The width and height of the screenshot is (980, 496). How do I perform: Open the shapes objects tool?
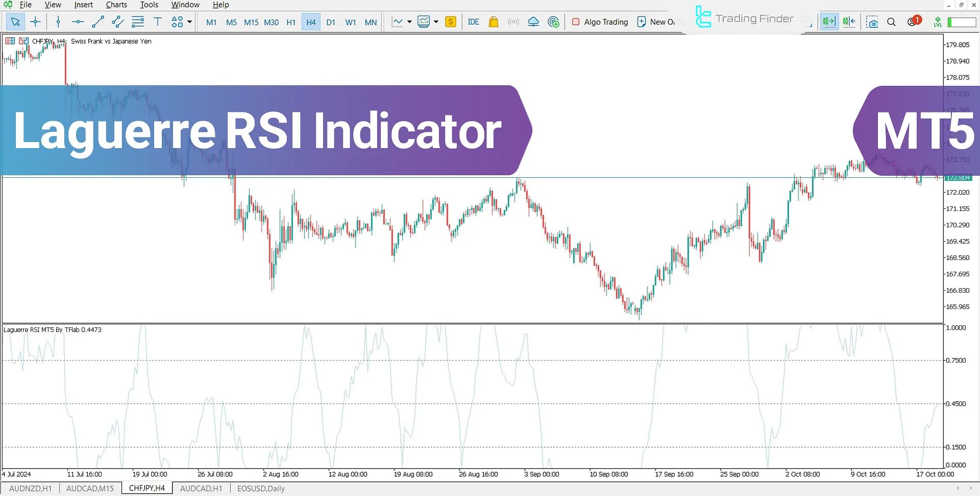pyautogui.click(x=177, y=22)
